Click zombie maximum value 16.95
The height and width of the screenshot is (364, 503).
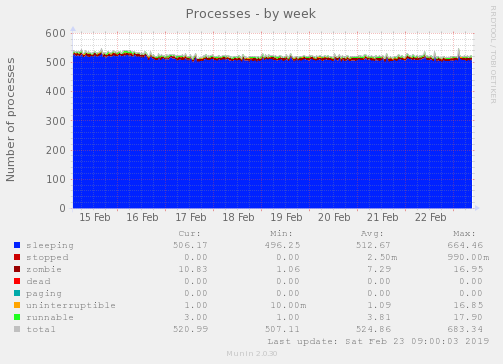click(468, 269)
